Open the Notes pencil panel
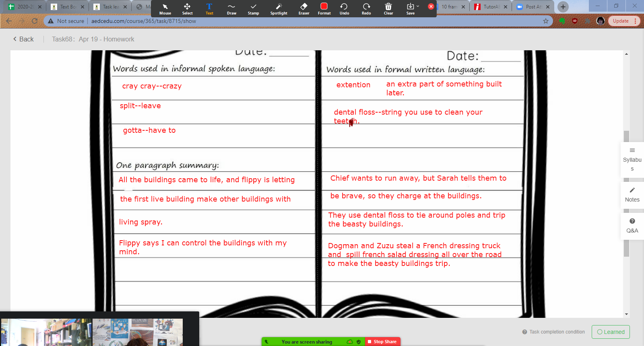Screen dimensions: 644x346 [x=632, y=195]
